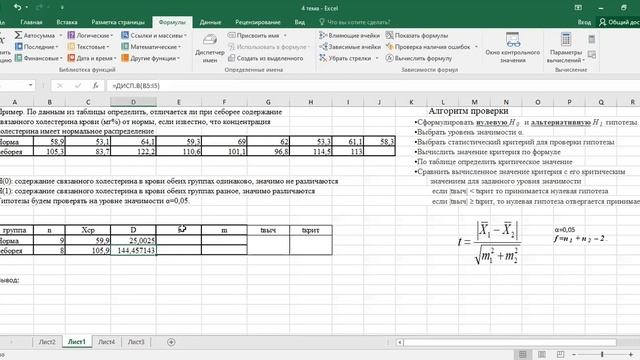Click the Insert Function fx button
640x360 pixels.
point(96,86)
